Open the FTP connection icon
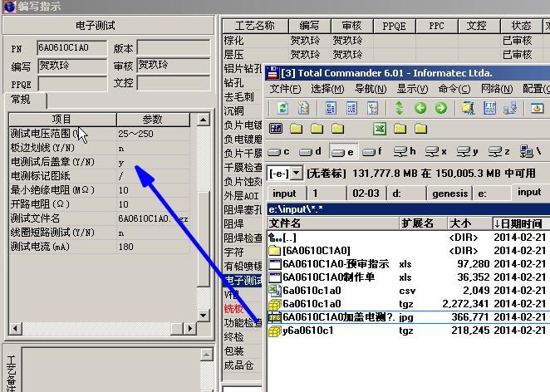The image size is (550, 392). 489,108
